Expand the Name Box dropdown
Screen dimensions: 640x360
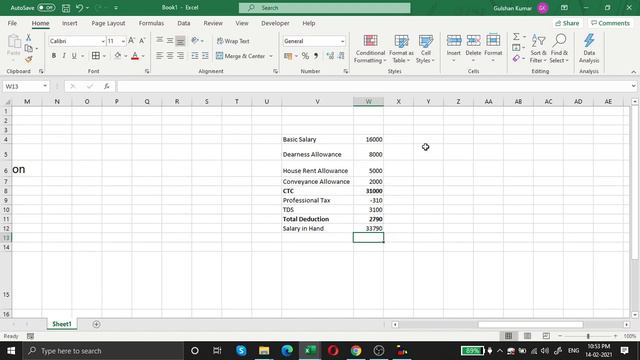(x=44, y=86)
